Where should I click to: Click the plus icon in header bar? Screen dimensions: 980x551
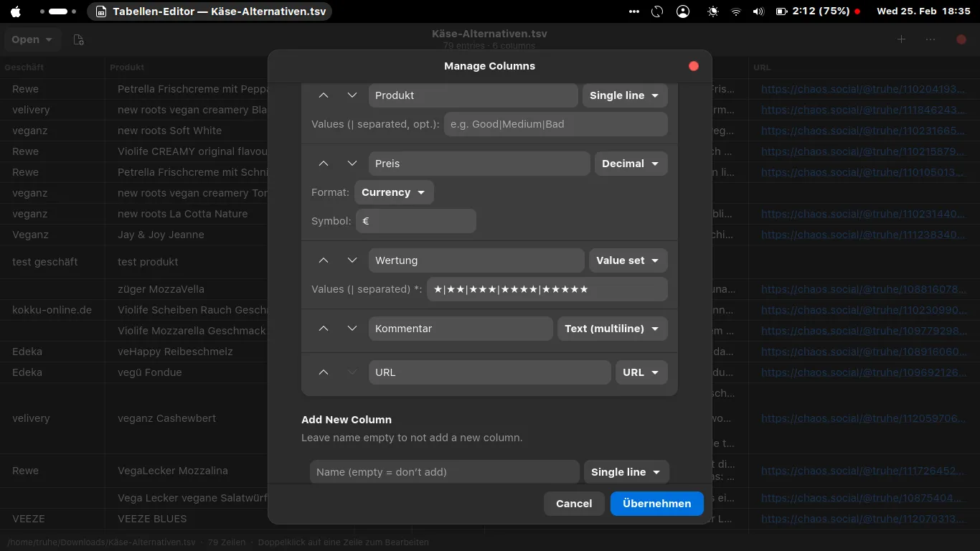(x=901, y=39)
